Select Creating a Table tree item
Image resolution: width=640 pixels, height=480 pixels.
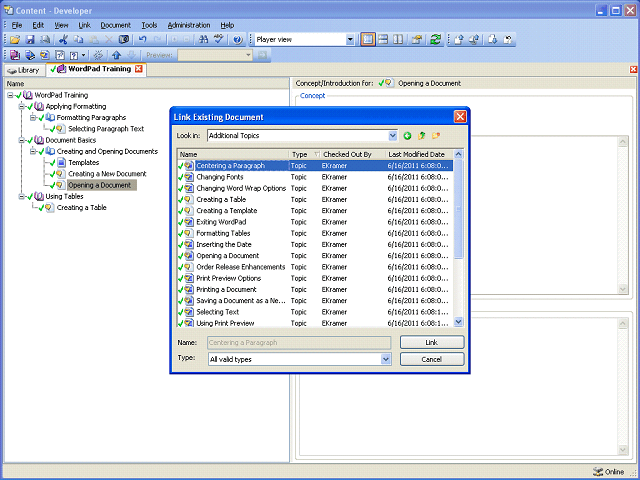82,208
